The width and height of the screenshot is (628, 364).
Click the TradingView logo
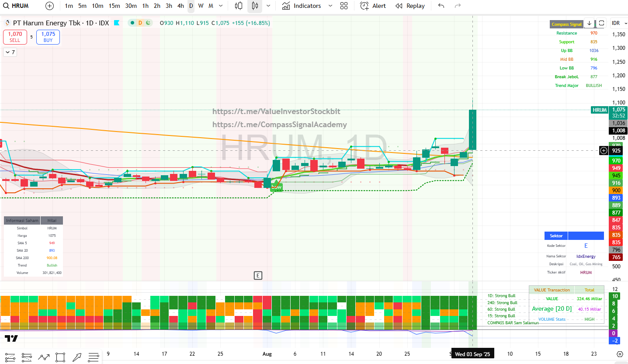(11, 339)
